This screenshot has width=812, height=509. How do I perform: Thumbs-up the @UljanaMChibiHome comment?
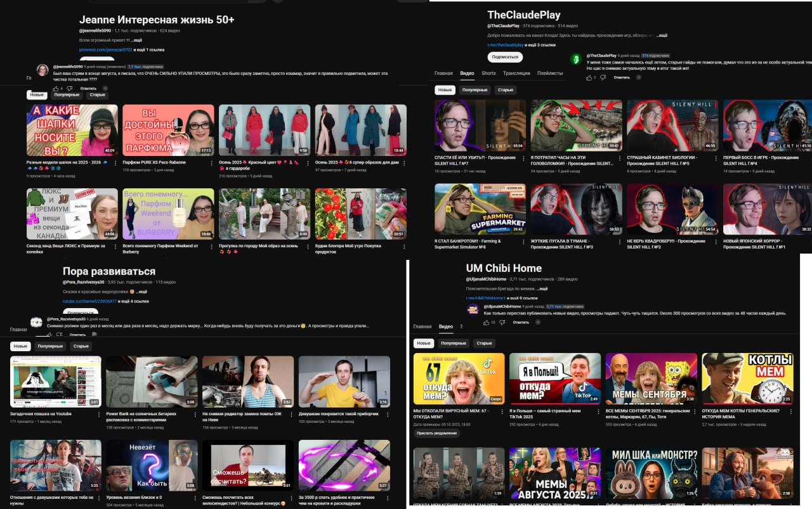(x=486, y=323)
